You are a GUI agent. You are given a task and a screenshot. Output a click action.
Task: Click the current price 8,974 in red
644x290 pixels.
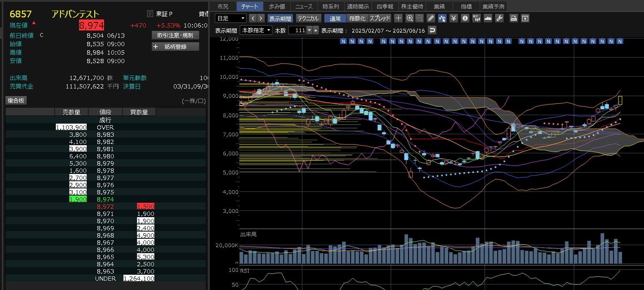coord(91,25)
